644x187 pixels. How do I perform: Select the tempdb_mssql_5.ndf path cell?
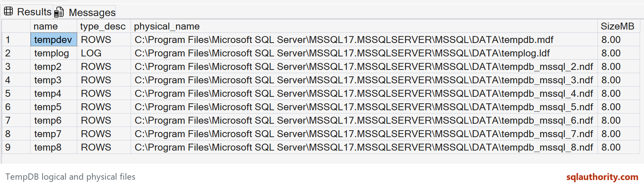pos(364,107)
